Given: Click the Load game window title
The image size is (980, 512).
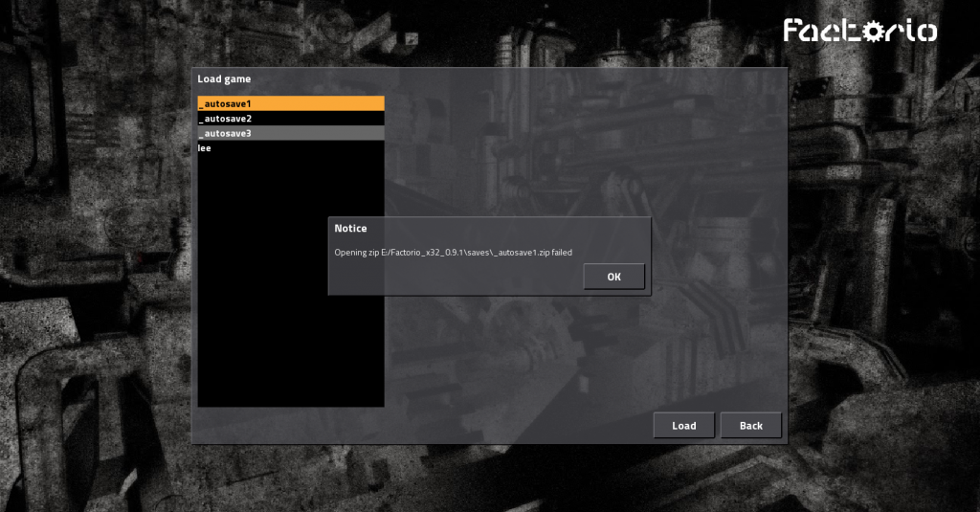Looking at the screenshot, I should point(224,78).
